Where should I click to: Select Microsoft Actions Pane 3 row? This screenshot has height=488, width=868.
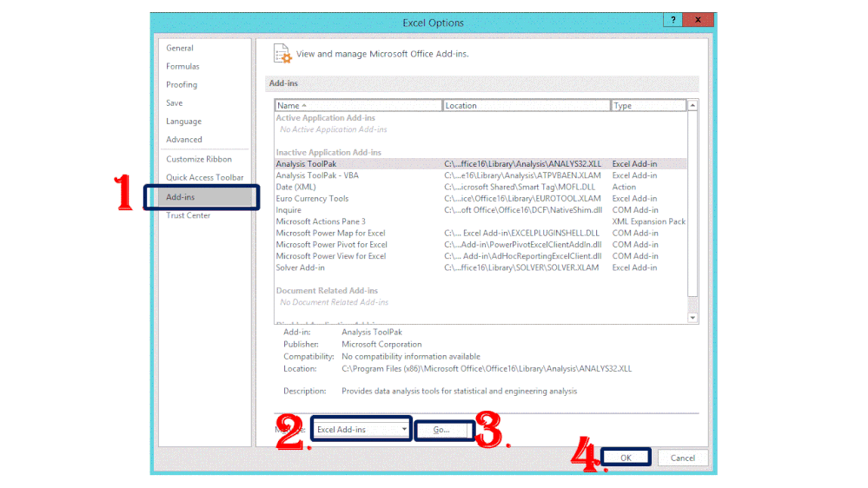[x=480, y=221]
